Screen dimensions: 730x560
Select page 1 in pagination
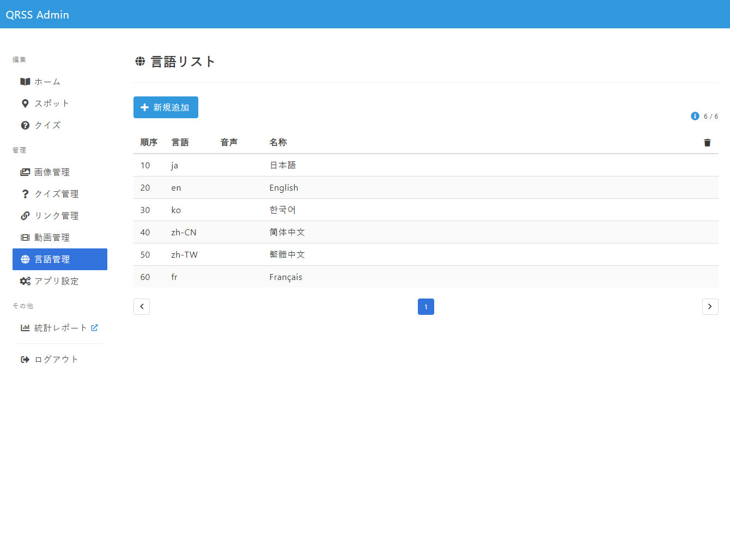pos(425,307)
